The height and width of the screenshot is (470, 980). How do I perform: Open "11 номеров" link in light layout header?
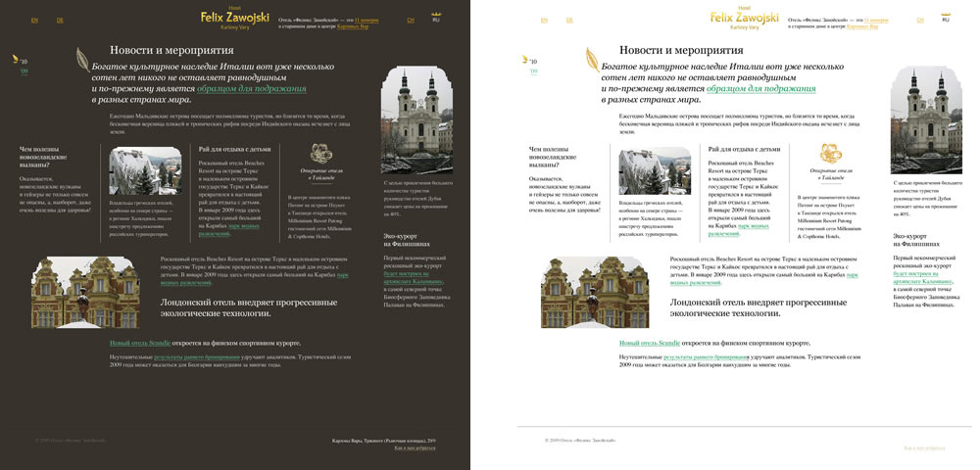click(875, 19)
